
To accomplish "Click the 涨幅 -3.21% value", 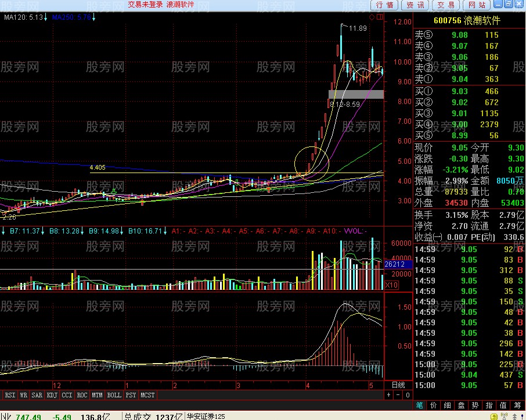I will pos(455,170).
